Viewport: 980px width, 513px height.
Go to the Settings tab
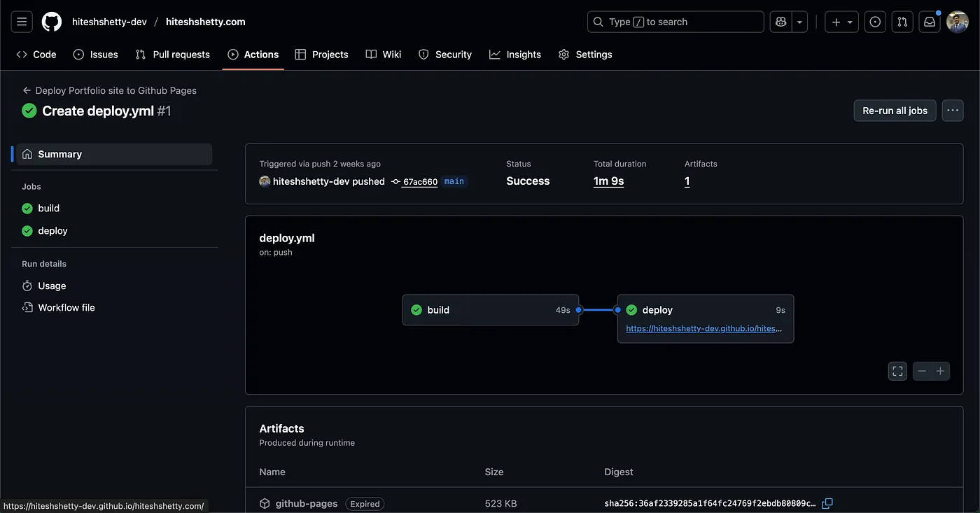(585, 55)
